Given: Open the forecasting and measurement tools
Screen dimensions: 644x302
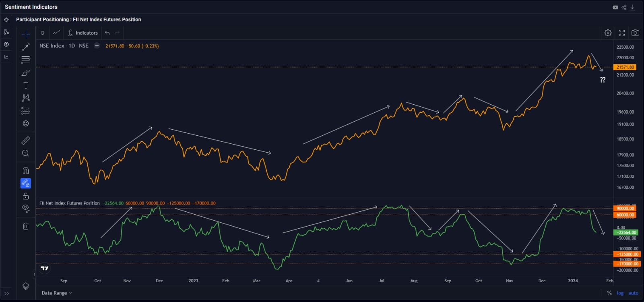Looking at the screenshot, I should click(26, 111).
